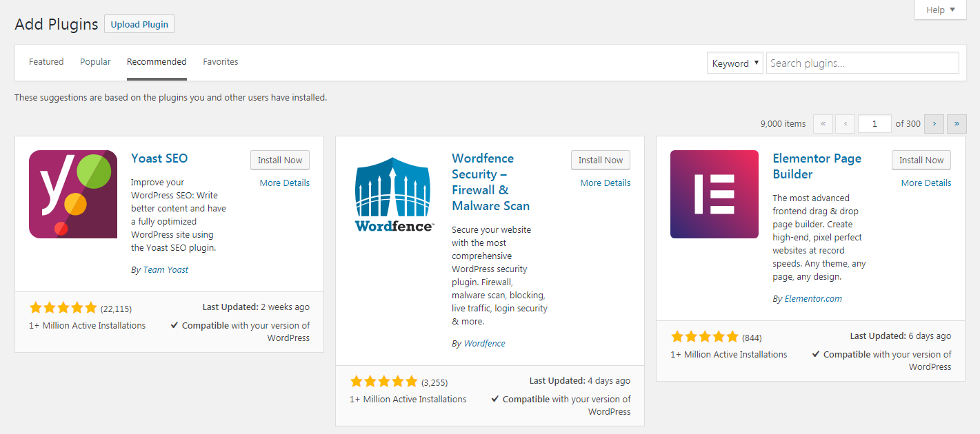This screenshot has width=980, height=434.
Task: Click inside the plugin search field
Action: pos(862,63)
